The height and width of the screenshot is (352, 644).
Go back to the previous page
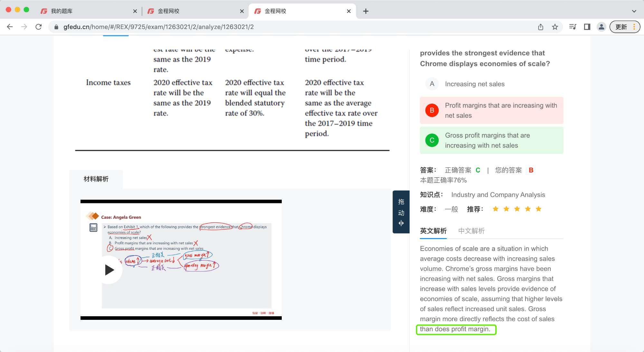coord(10,27)
